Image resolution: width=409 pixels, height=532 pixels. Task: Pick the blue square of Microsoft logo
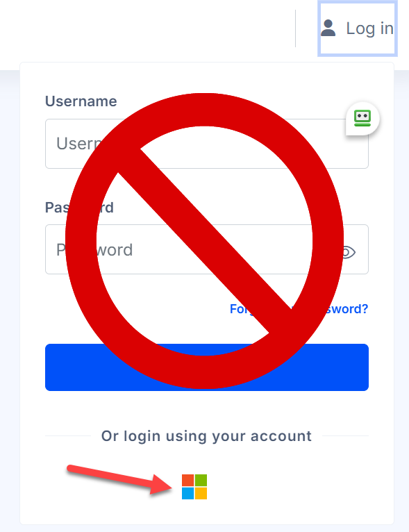(x=188, y=493)
